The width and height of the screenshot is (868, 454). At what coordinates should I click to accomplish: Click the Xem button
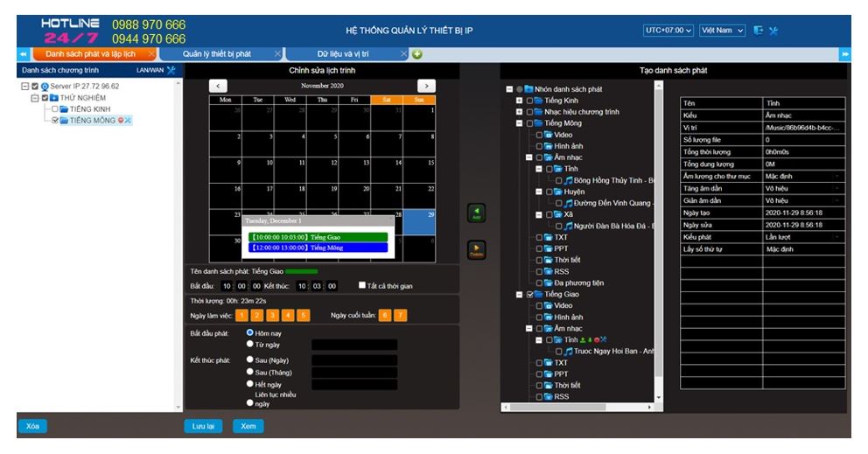pyautogui.click(x=248, y=427)
